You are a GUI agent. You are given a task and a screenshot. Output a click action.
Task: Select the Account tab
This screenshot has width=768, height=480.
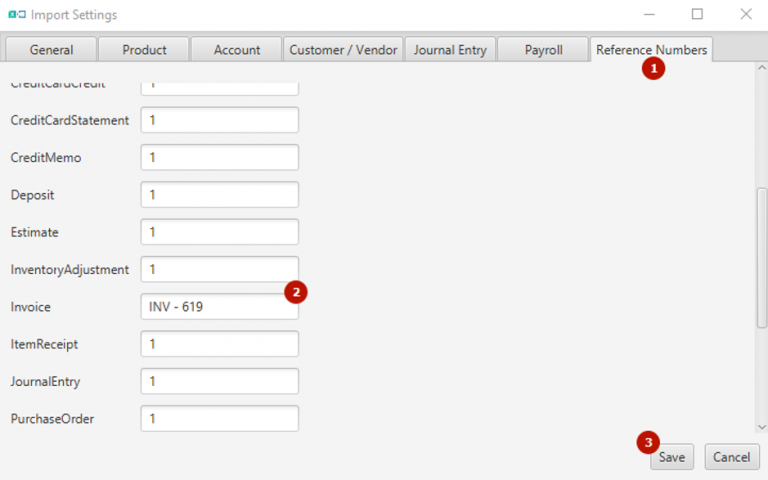point(237,49)
